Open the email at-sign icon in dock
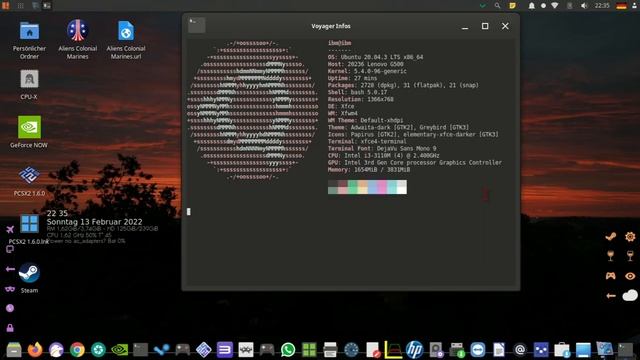Image resolution: width=640 pixels, height=360 pixels. 520,350
